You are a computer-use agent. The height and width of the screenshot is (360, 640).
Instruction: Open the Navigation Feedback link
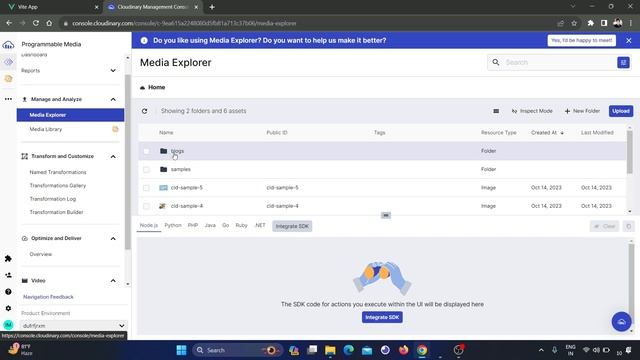[x=48, y=297]
